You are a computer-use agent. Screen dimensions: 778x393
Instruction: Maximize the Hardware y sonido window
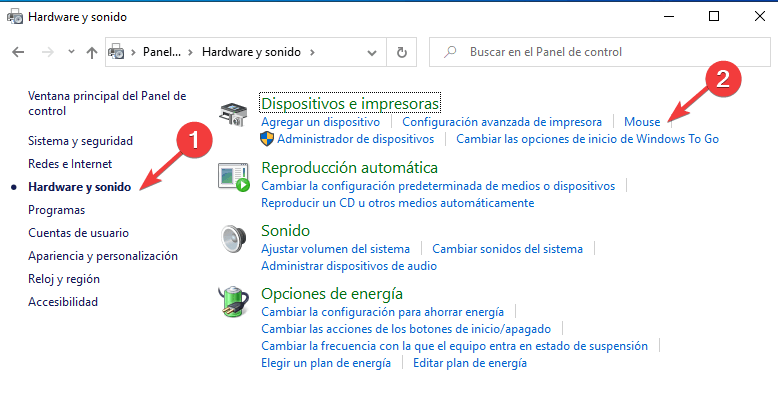pos(714,16)
